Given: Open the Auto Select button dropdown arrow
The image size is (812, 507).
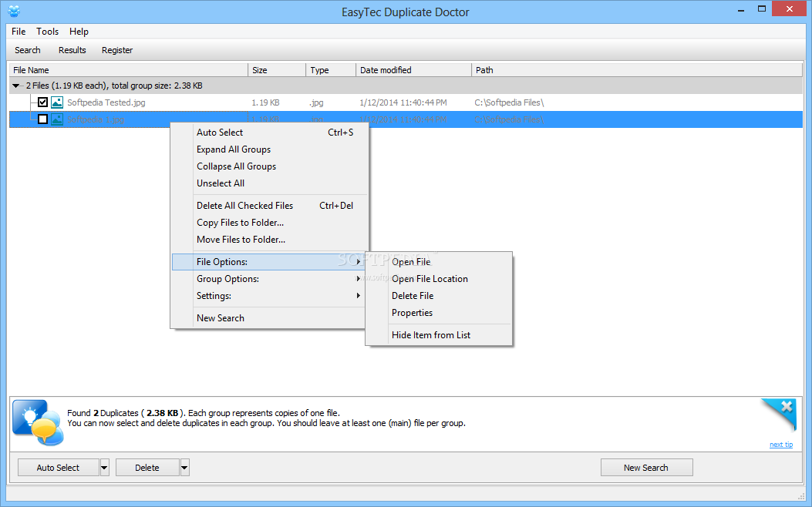Looking at the screenshot, I should (x=105, y=468).
